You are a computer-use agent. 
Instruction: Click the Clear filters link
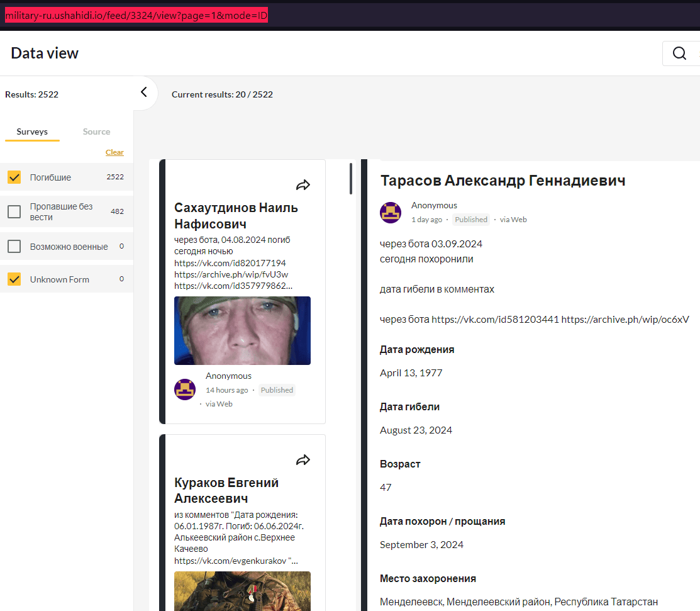(x=114, y=152)
